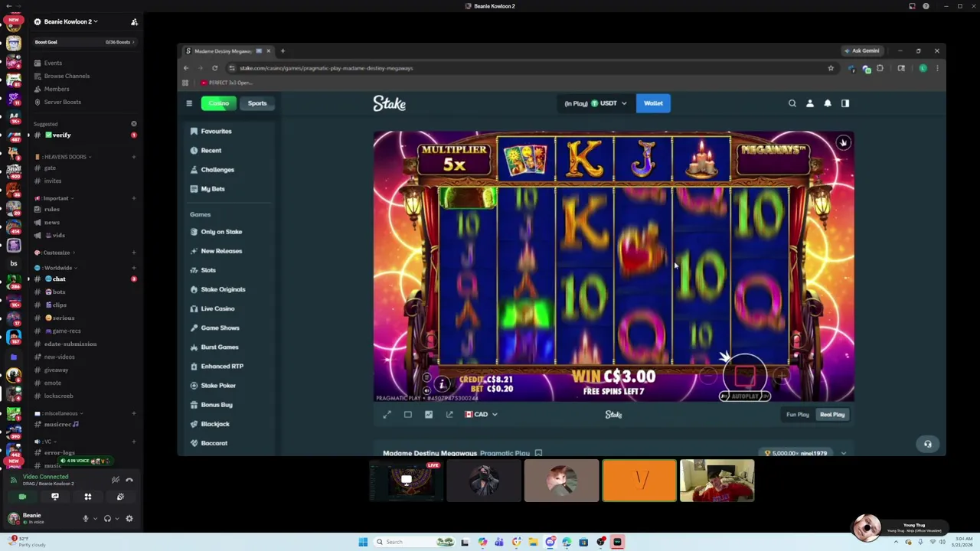This screenshot has height=551, width=980.
Task: Dismiss the Suggested channels section
Action: coord(133,123)
